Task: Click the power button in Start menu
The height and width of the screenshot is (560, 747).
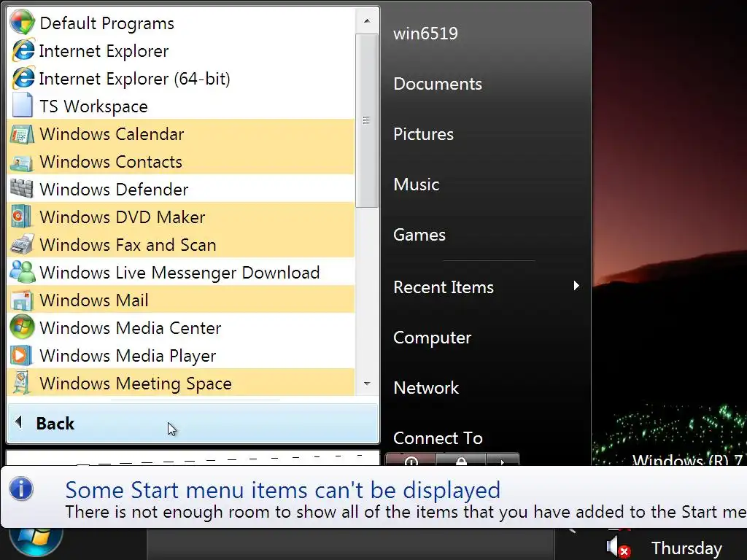Action: (x=411, y=460)
